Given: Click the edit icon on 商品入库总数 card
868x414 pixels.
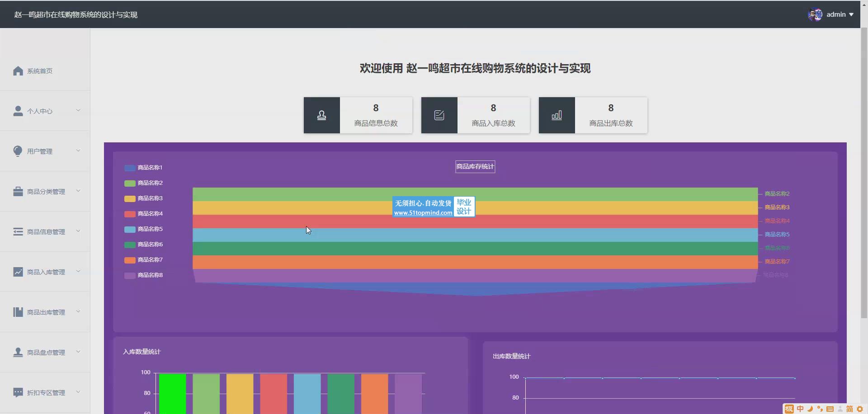Looking at the screenshot, I should click(439, 115).
